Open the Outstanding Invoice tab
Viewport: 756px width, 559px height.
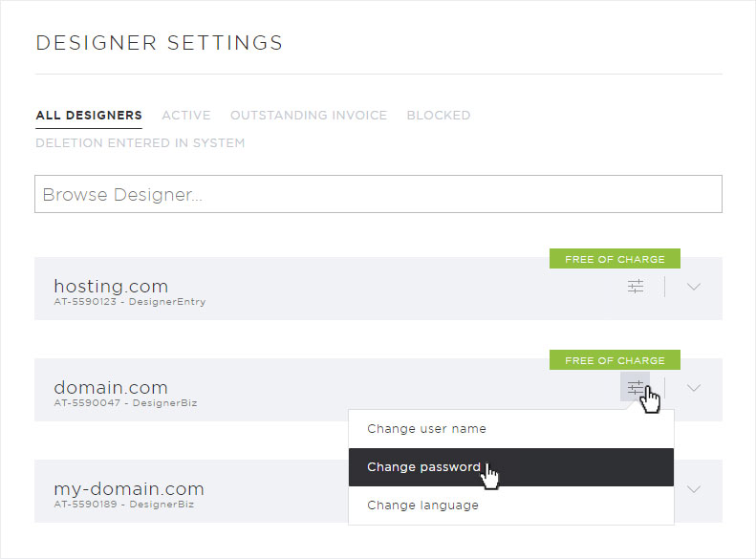pos(309,116)
